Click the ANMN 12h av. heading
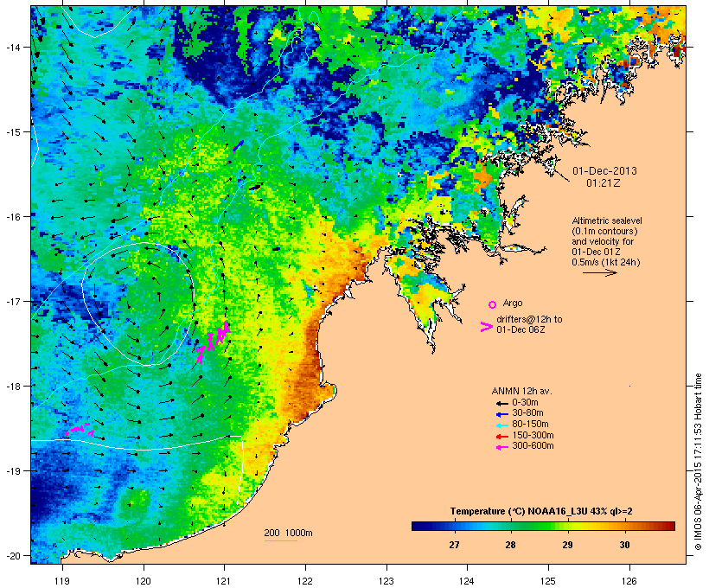 point(521,391)
